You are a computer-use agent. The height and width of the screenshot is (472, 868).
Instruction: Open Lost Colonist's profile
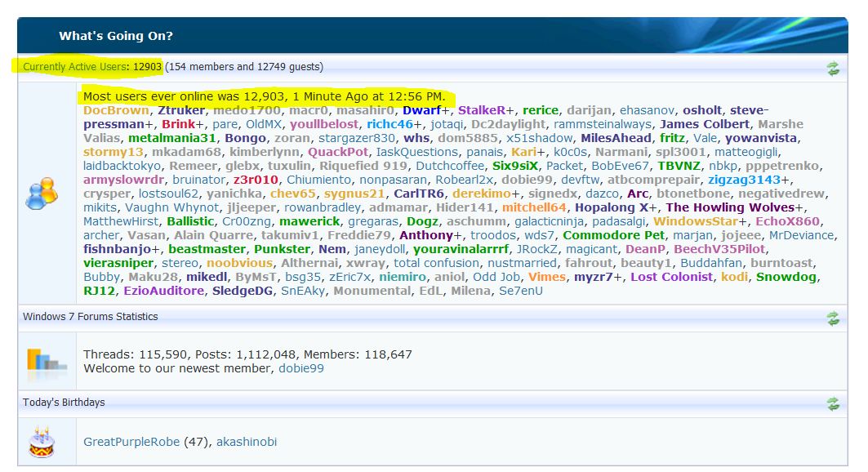(671, 277)
